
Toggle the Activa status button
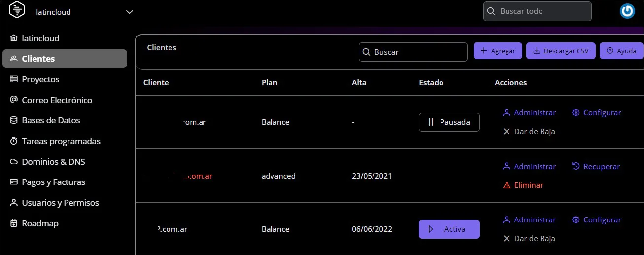449,229
